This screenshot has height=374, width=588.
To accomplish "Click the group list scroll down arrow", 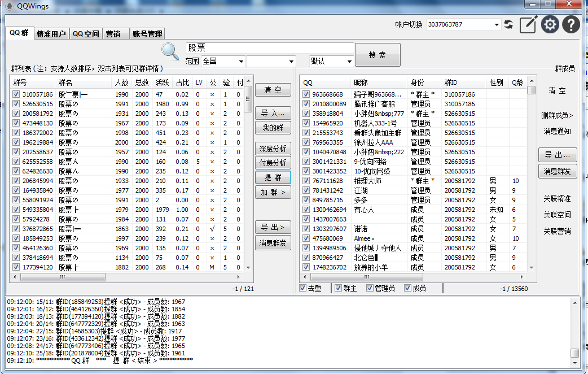I will pos(248,267).
